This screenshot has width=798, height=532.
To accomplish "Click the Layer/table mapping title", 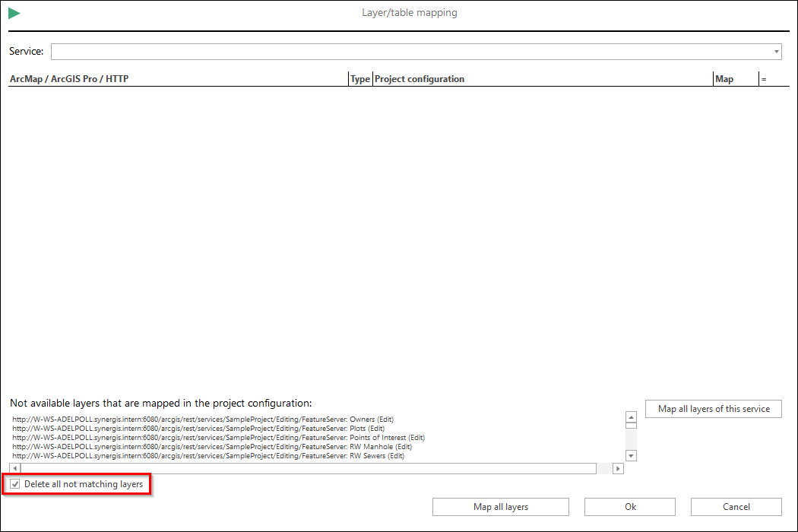I will [410, 13].
